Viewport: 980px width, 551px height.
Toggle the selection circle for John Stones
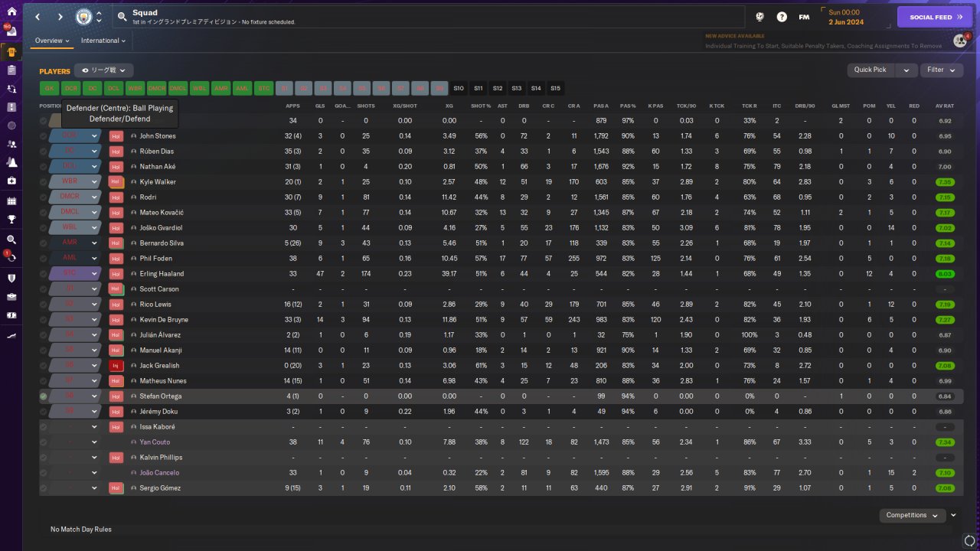click(x=44, y=136)
